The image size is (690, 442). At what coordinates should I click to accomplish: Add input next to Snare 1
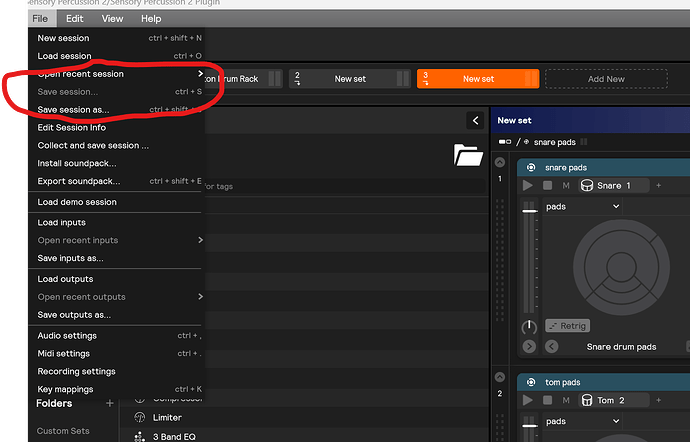tap(658, 185)
